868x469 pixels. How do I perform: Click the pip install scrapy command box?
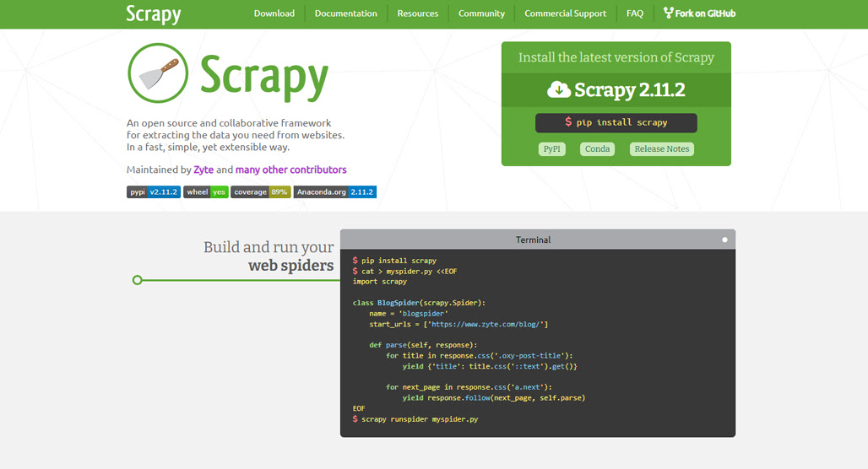pos(616,123)
